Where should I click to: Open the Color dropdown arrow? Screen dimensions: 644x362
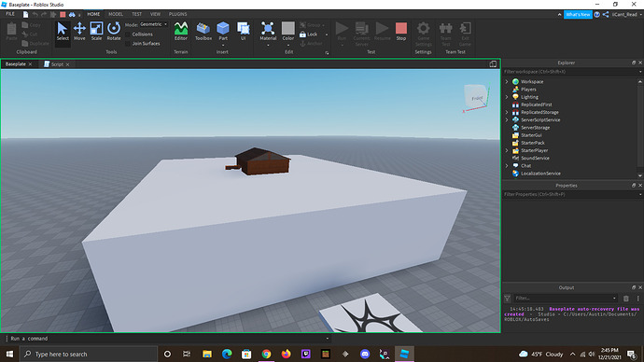click(x=287, y=45)
